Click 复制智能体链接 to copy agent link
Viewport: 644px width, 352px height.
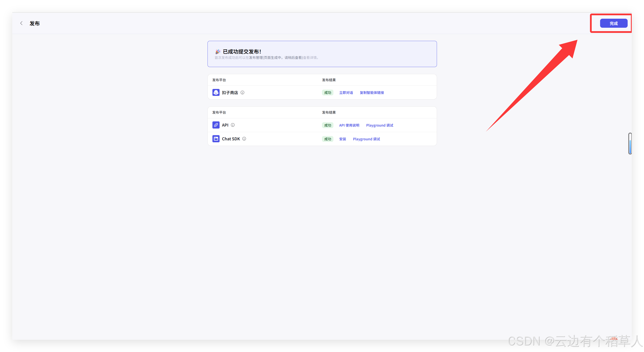tap(372, 93)
